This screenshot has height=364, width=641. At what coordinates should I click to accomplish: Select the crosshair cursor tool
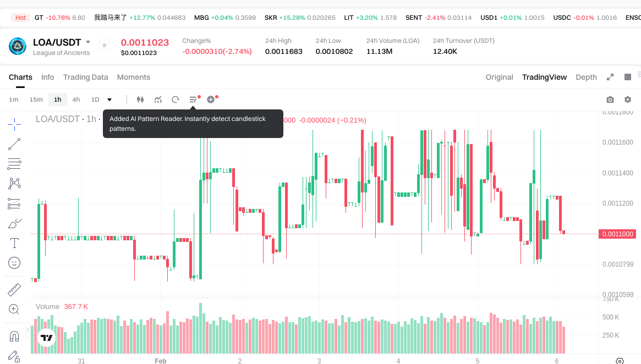[14, 124]
